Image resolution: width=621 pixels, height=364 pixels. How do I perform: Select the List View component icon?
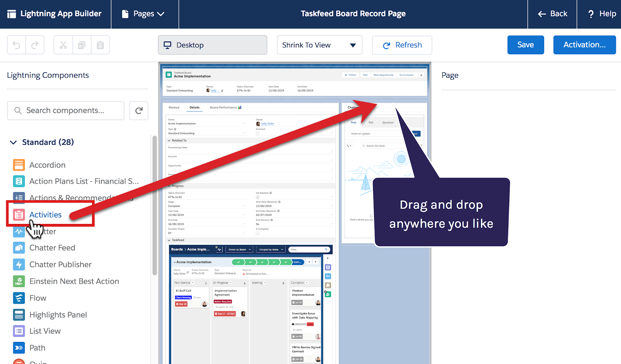(19, 331)
